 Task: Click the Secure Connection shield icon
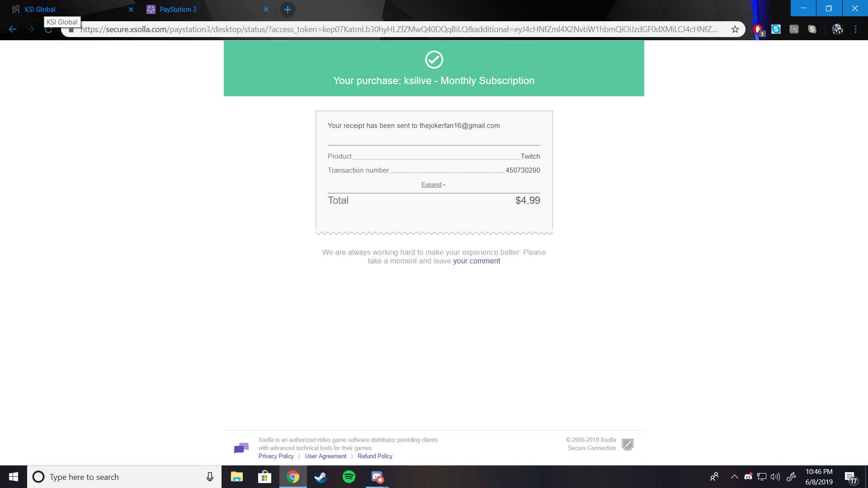tap(627, 445)
